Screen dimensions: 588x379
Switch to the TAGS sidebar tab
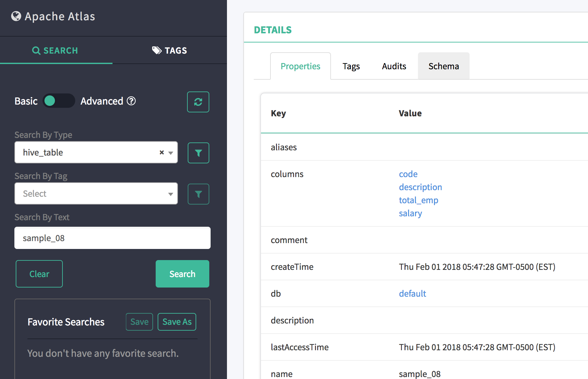coord(170,50)
